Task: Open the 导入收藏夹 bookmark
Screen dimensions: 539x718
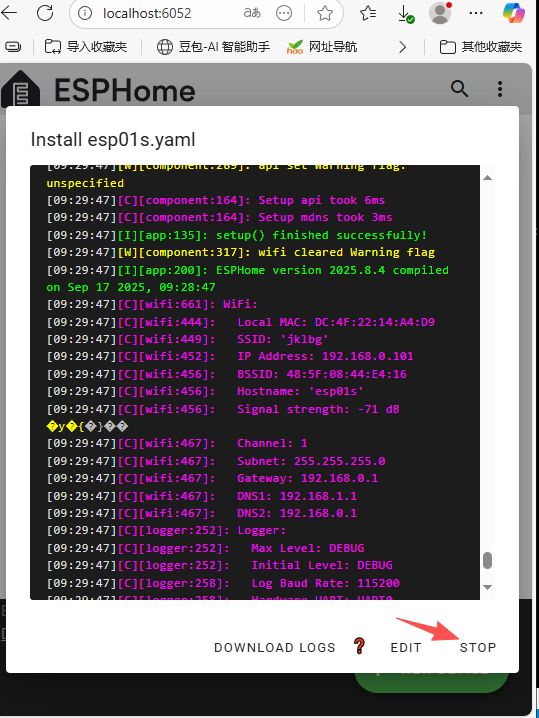Action: (86, 47)
